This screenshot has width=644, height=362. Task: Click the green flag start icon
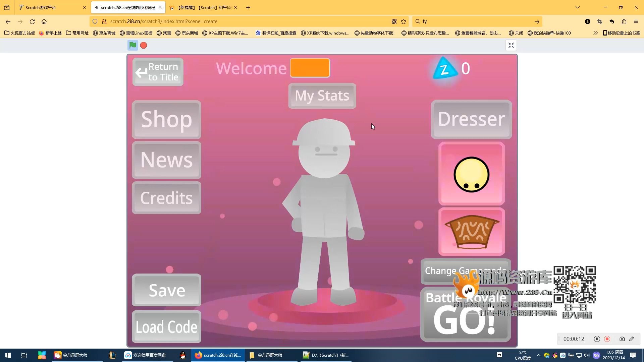[x=133, y=45]
